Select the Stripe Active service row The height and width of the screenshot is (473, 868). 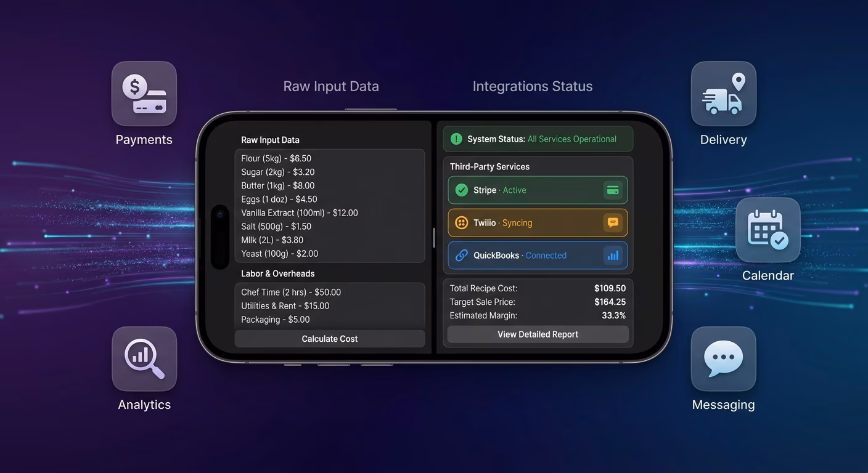(x=538, y=190)
